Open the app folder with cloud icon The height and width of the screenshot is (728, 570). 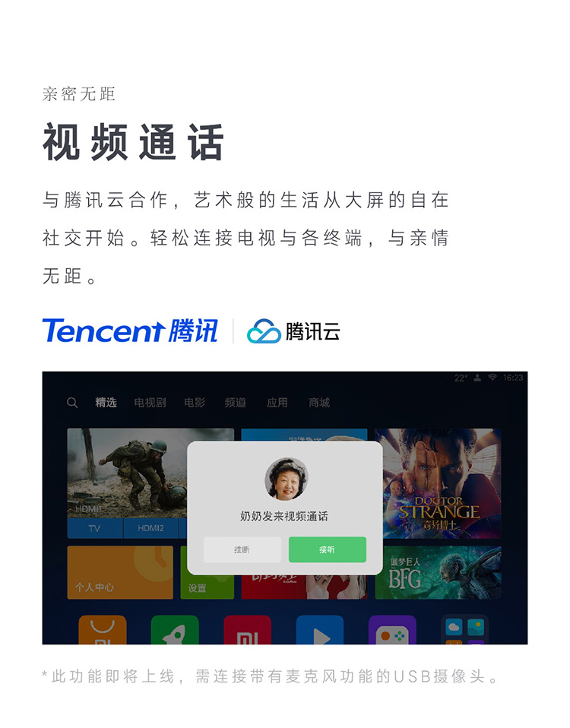coord(464,630)
